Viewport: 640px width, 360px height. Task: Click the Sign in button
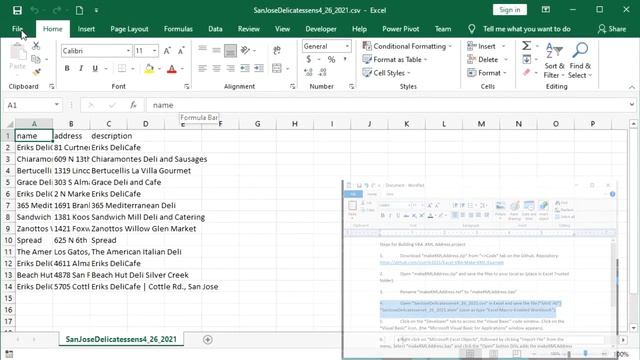pyautogui.click(x=510, y=10)
